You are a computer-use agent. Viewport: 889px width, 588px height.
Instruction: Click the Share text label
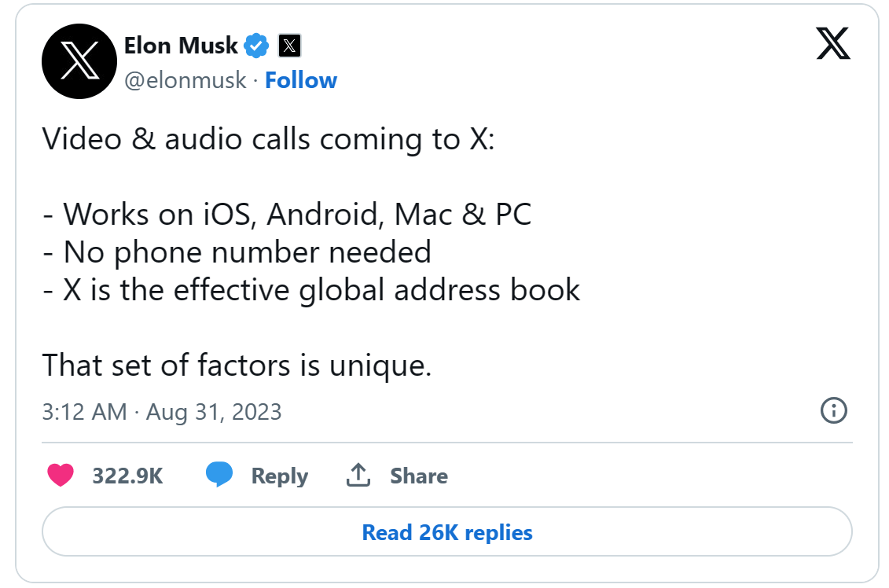[419, 476]
